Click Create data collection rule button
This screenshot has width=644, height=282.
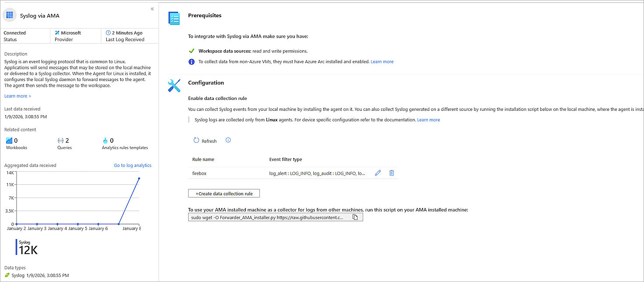click(224, 193)
